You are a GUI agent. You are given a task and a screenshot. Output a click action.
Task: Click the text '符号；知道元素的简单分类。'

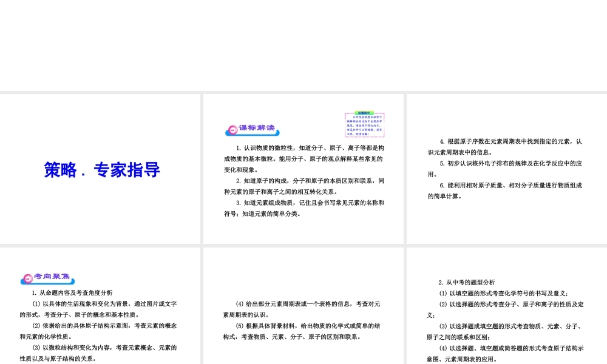262,214
